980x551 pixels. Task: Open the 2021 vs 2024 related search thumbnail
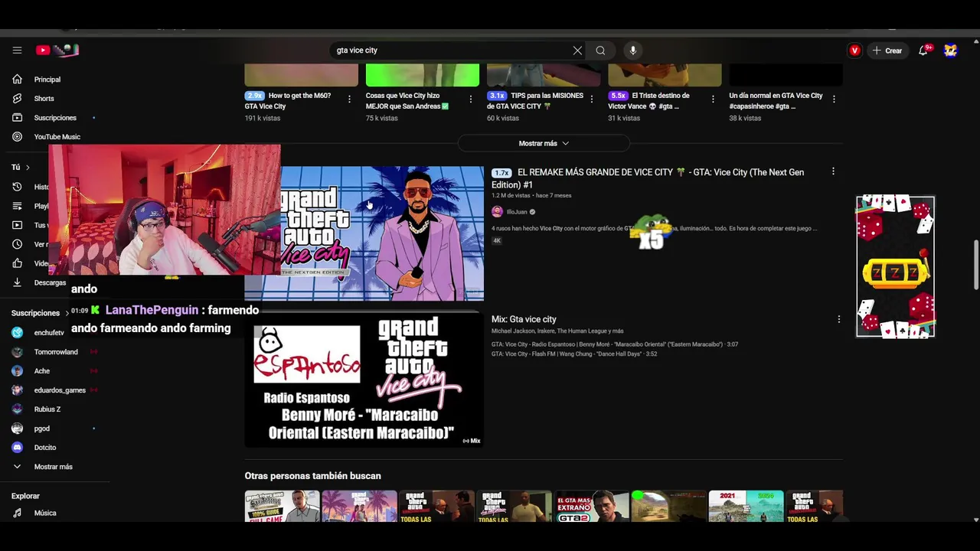click(x=746, y=507)
